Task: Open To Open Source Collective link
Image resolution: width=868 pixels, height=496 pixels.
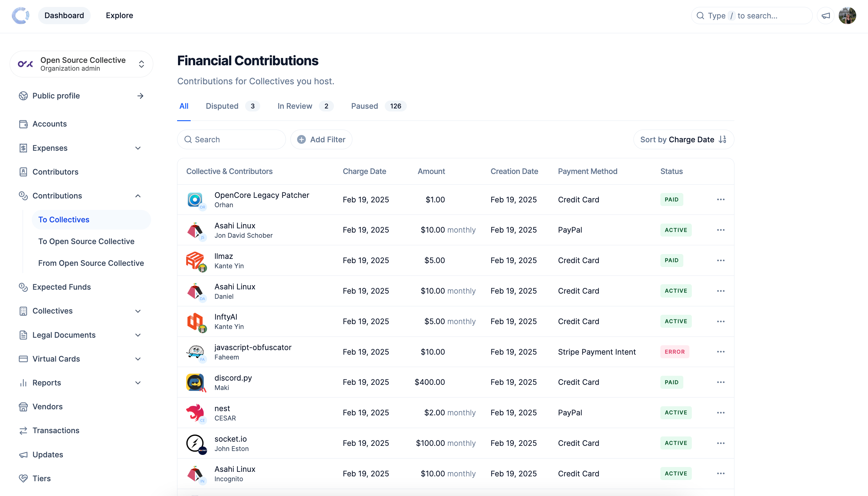Action: point(86,242)
